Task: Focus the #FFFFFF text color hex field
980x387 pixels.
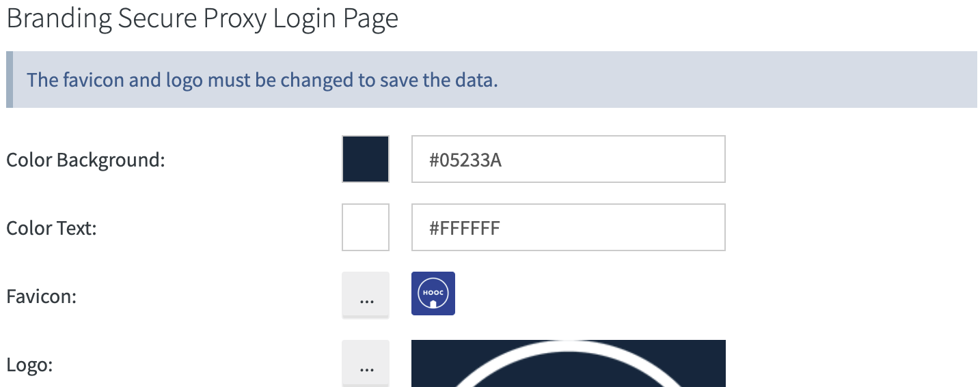Action: click(568, 227)
